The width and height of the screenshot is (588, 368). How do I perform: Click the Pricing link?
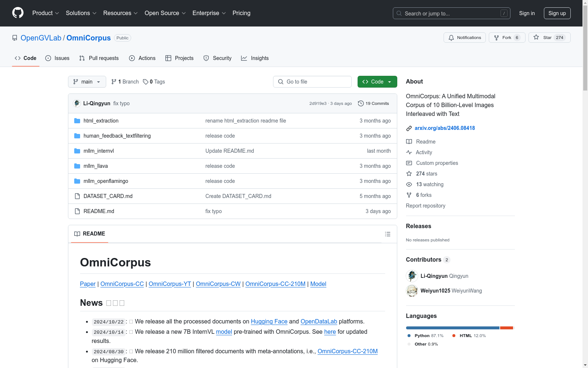point(241,13)
